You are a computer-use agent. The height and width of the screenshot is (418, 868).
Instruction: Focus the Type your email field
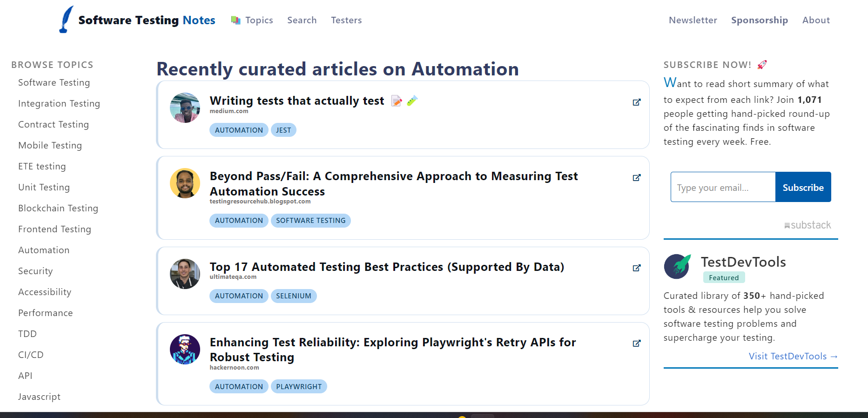(723, 187)
